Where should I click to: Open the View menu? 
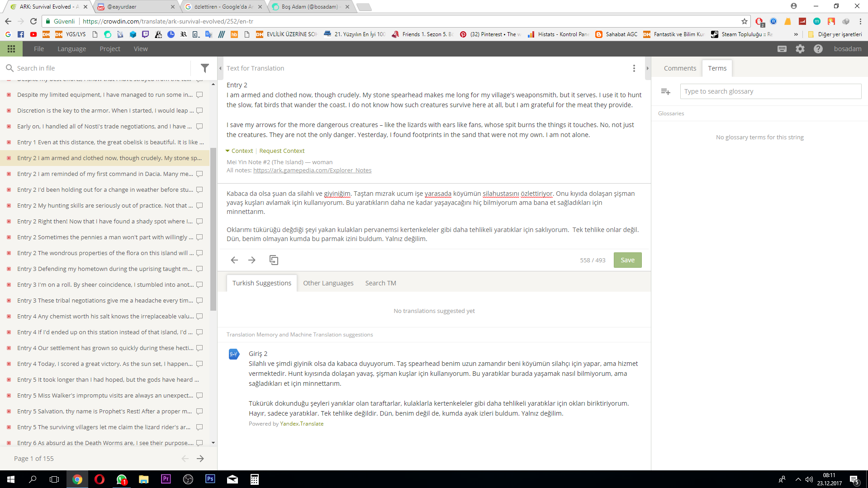(141, 49)
